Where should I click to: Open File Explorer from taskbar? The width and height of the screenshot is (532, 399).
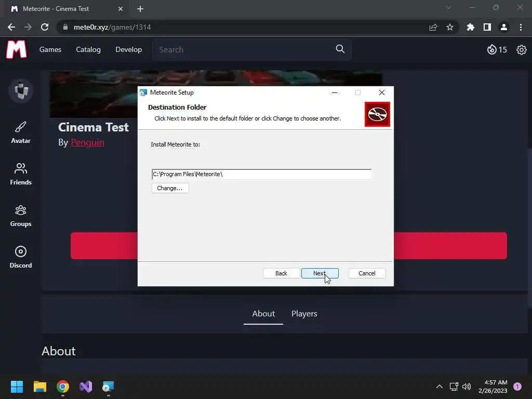pyautogui.click(x=39, y=387)
